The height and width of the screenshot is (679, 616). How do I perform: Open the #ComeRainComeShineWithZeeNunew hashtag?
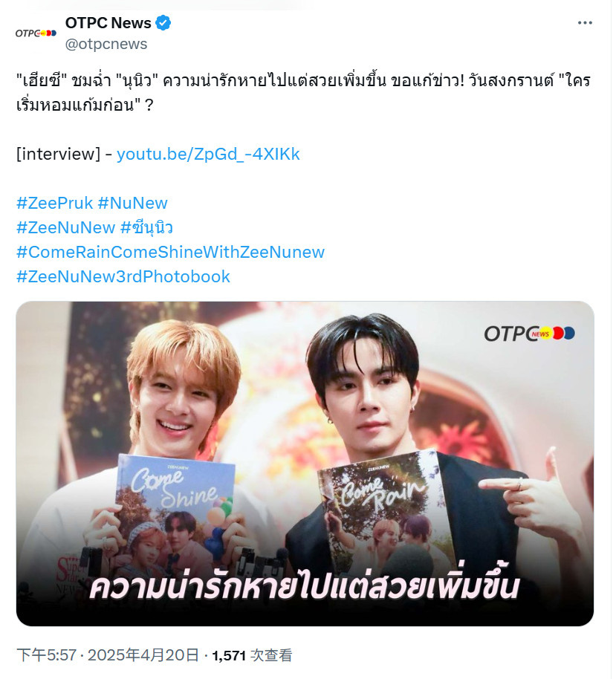tap(171, 253)
